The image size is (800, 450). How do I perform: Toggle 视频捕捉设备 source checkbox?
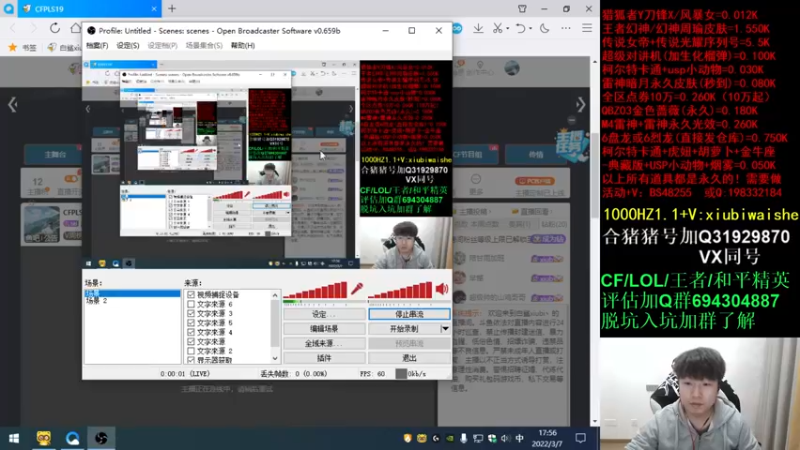click(x=191, y=295)
